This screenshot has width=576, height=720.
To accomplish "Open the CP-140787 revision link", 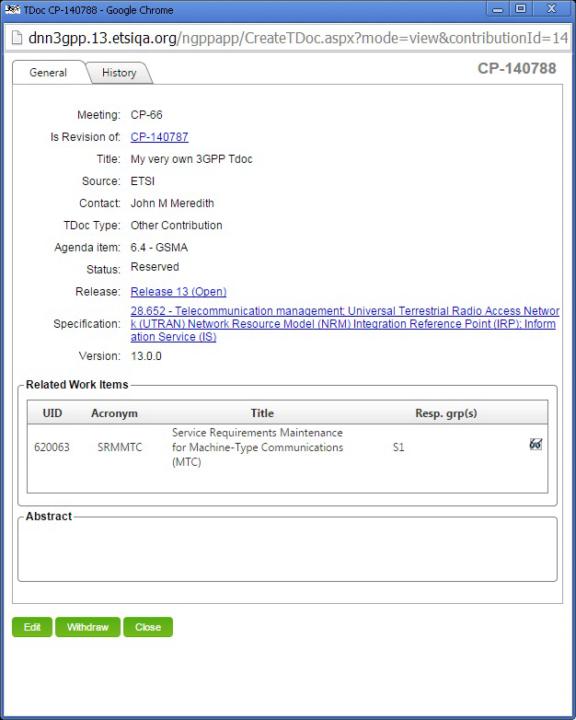I will pyautogui.click(x=159, y=137).
